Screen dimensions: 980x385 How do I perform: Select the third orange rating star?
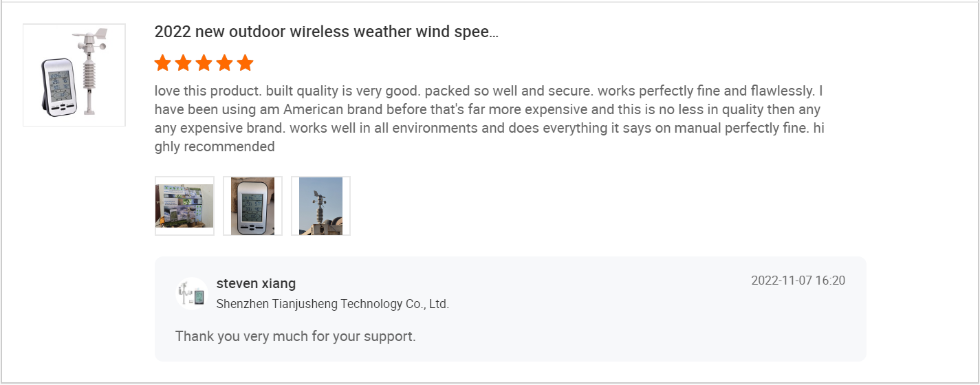pyautogui.click(x=204, y=64)
